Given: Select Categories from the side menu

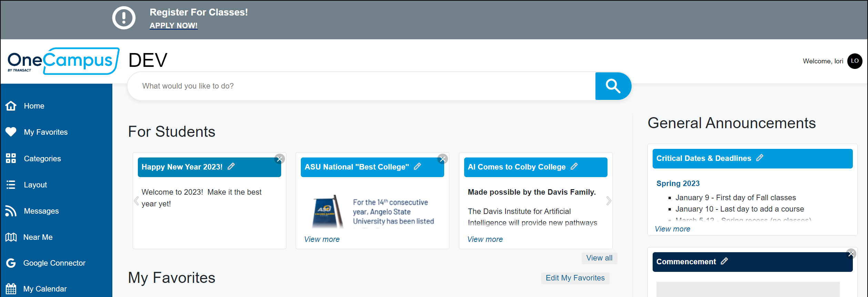Looking at the screenshot, I should 42,158.
